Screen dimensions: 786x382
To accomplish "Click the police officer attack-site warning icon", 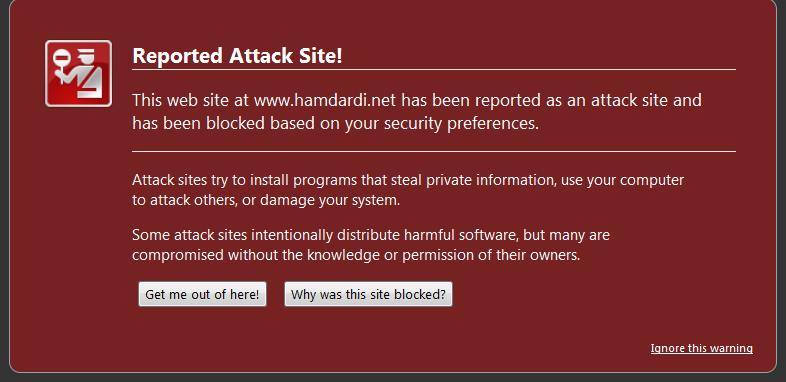I will point(78,74).
